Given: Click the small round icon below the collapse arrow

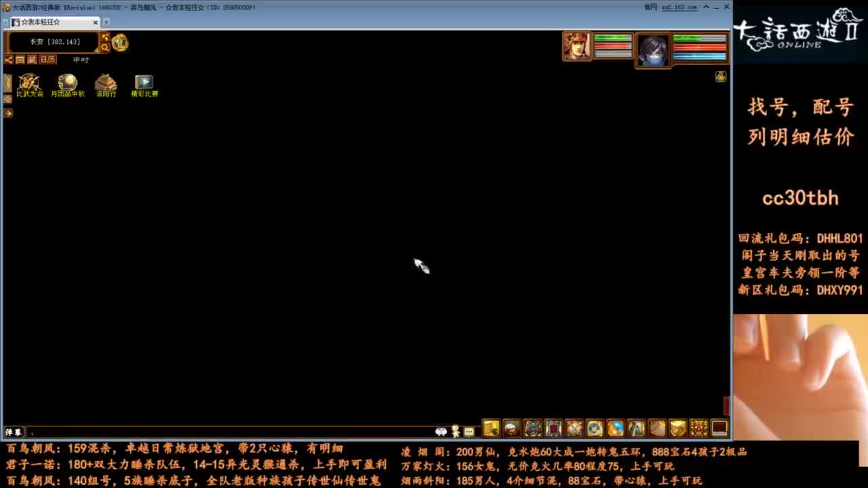Looking at the screenshot, I should click(x=7, y=99).
